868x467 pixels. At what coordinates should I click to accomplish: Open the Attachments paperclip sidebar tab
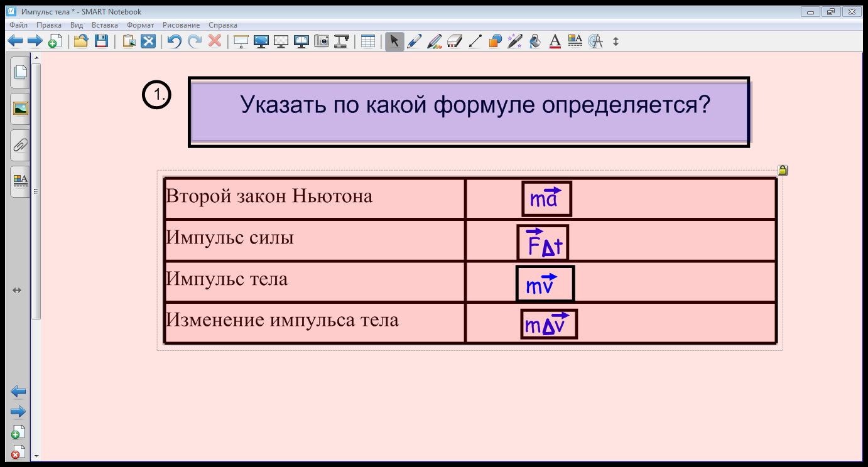(20, 145)
